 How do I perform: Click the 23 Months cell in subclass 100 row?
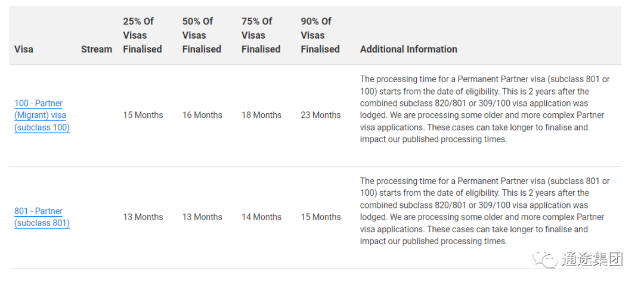pyautogui.click(x=321, y=115)
